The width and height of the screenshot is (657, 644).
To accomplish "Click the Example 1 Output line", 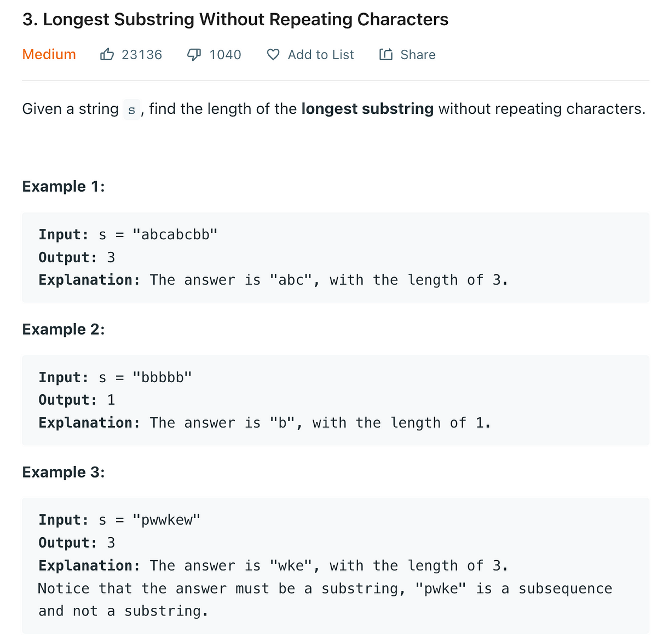I will [77, 257].
